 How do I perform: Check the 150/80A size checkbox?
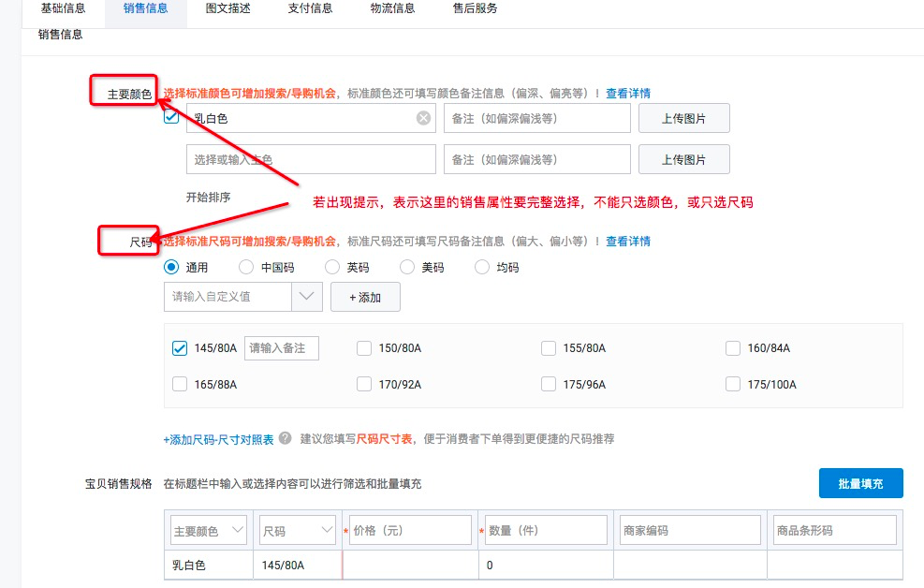pos(364,348)
